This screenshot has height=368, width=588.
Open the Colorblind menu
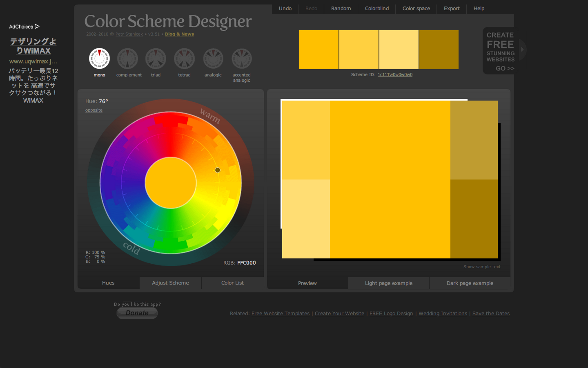point(376,9)
